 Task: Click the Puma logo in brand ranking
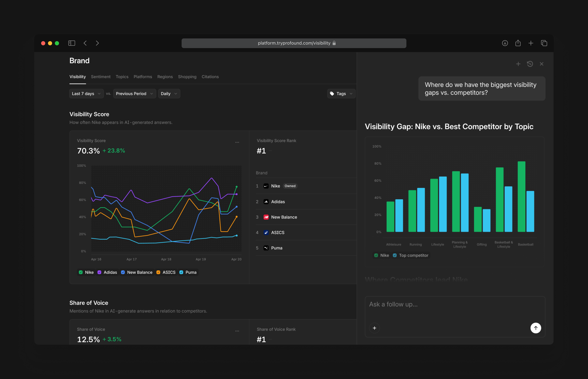click(266, 248)
